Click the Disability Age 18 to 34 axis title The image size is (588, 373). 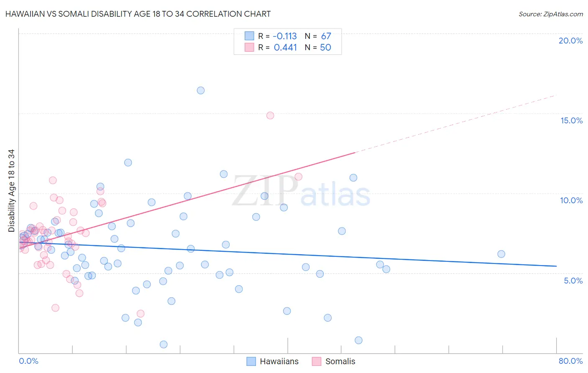(11, 191)
